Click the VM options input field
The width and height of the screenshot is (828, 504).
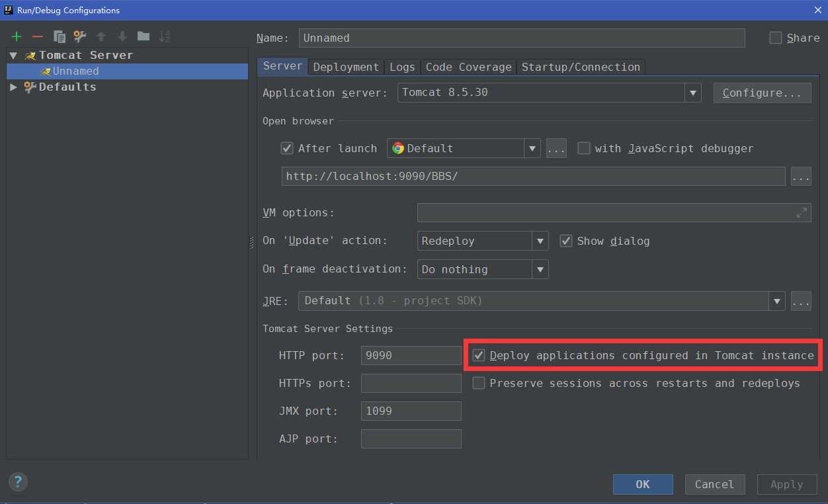(614, 212)
